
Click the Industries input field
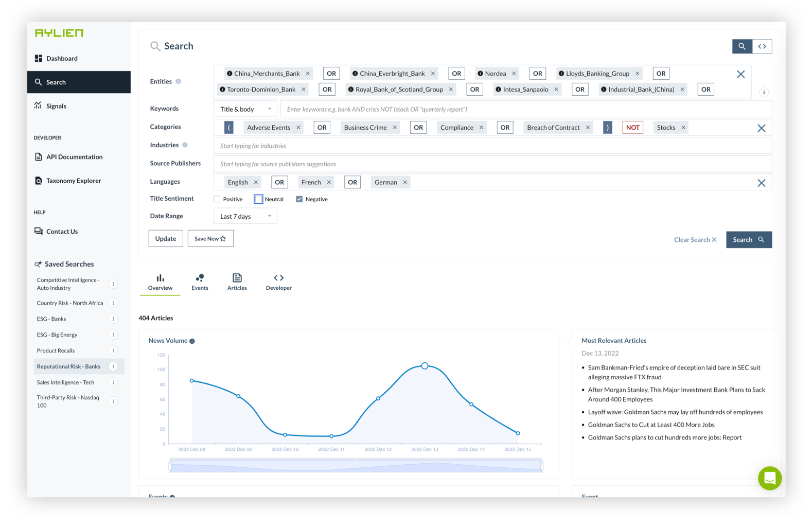click(x=493, y=146)
